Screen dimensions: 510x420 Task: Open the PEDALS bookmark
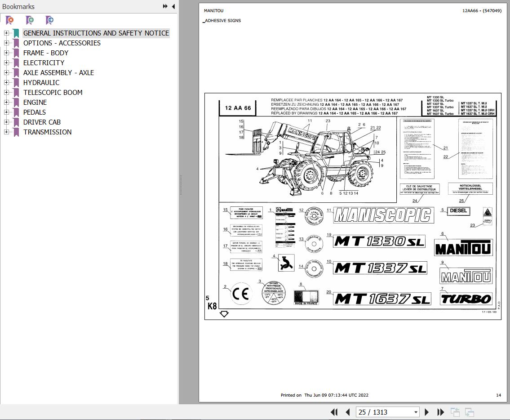(35, 112)
